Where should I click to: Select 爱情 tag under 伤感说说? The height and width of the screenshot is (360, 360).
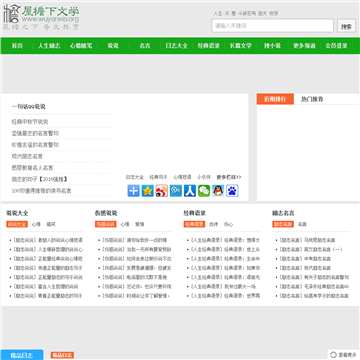(140, 224)
